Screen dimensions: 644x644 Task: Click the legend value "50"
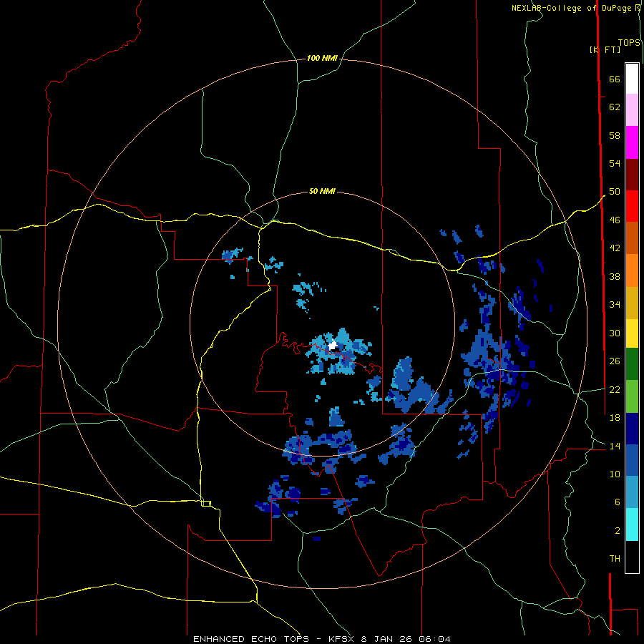click(615, 192)
